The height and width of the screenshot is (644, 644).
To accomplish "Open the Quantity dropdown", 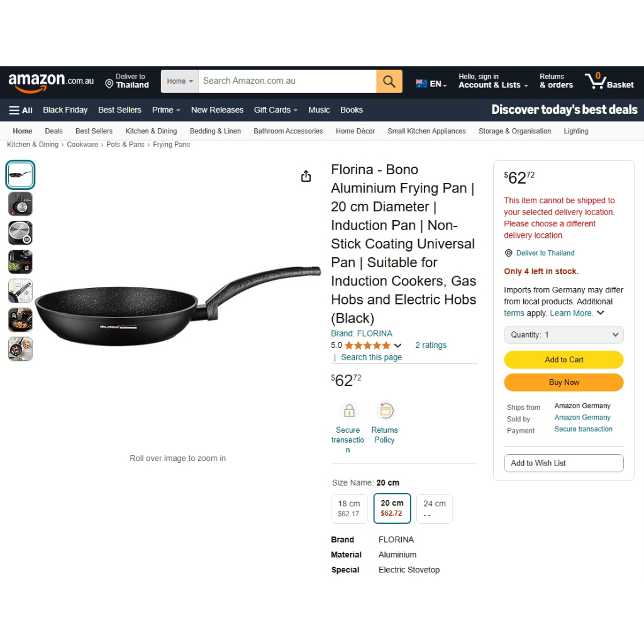I will point(563,335).
